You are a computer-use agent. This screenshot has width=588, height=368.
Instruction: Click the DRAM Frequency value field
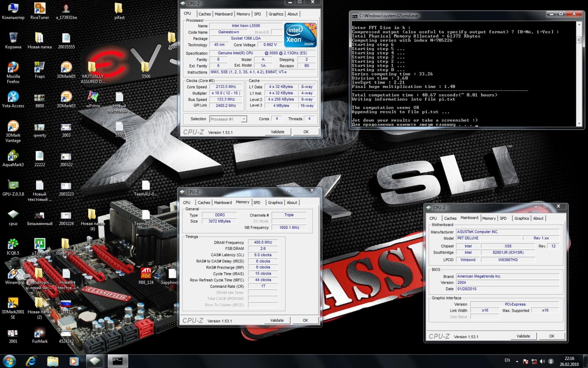click(x=263, y=243)
